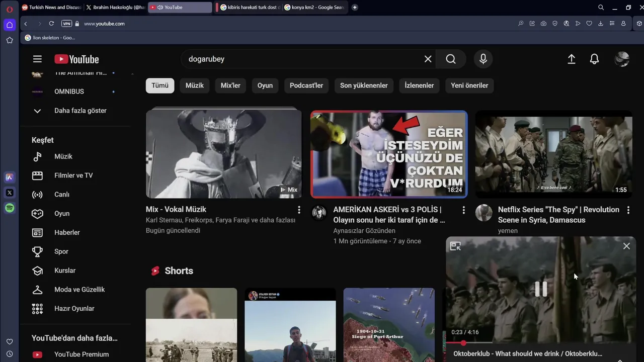Viewport: 644px width, 362px height.
Task: Open the X (Twitter) sidebar panel
Action: (10, 193)
